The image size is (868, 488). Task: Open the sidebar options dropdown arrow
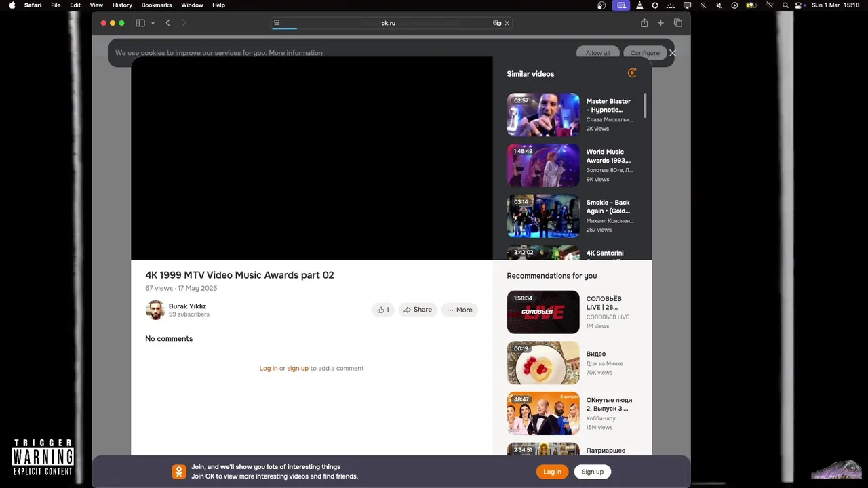point(153,23)
